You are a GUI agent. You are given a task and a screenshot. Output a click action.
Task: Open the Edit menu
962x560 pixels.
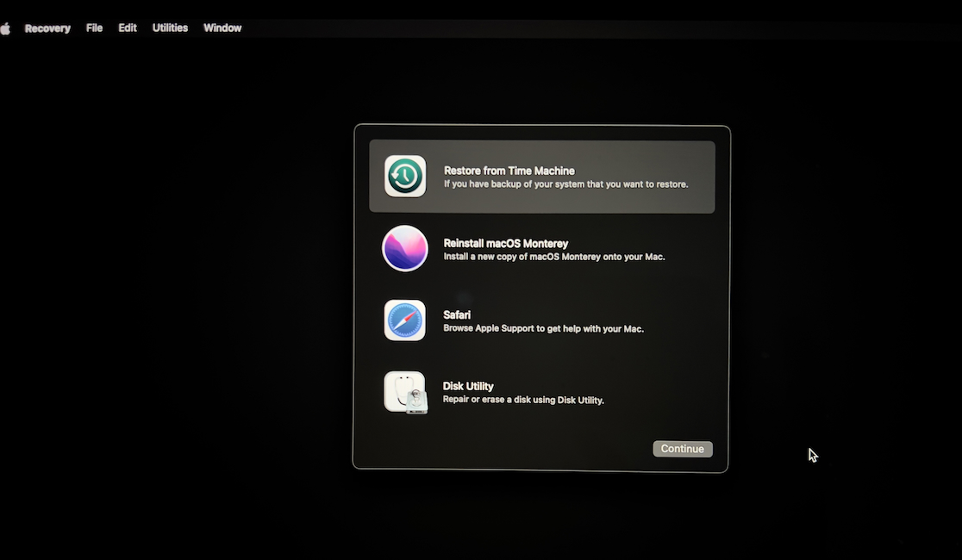click(127, 28)
